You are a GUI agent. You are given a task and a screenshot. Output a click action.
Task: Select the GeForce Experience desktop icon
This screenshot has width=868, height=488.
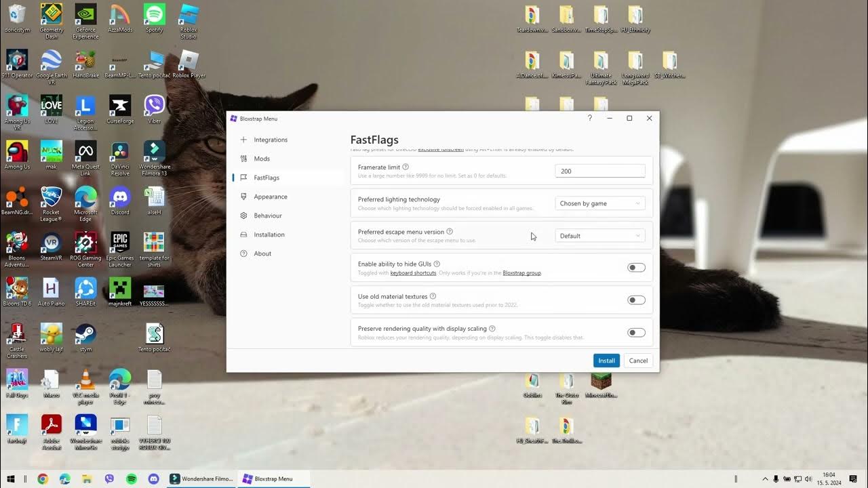coord(85,21)
